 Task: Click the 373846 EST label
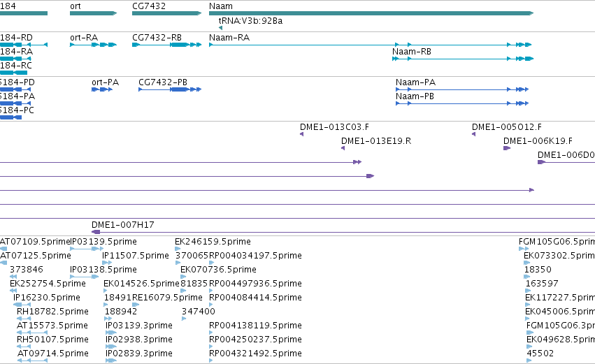click(27, 270)
